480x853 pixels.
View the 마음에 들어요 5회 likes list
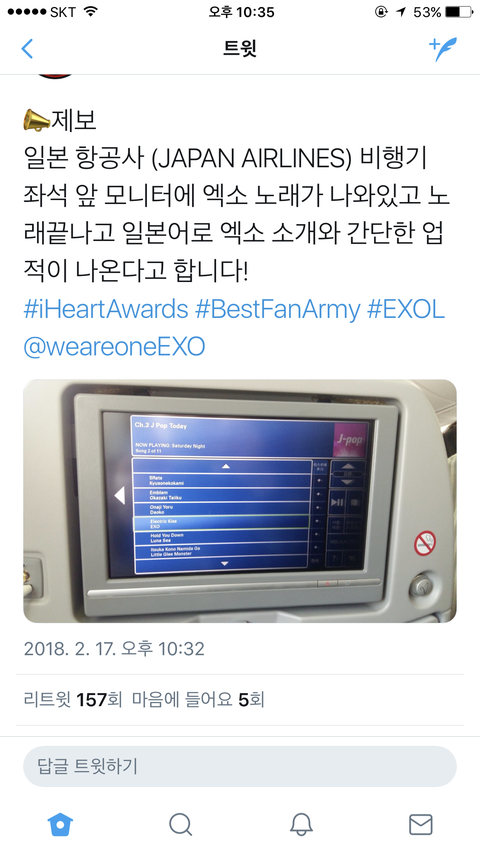point(198,699)
